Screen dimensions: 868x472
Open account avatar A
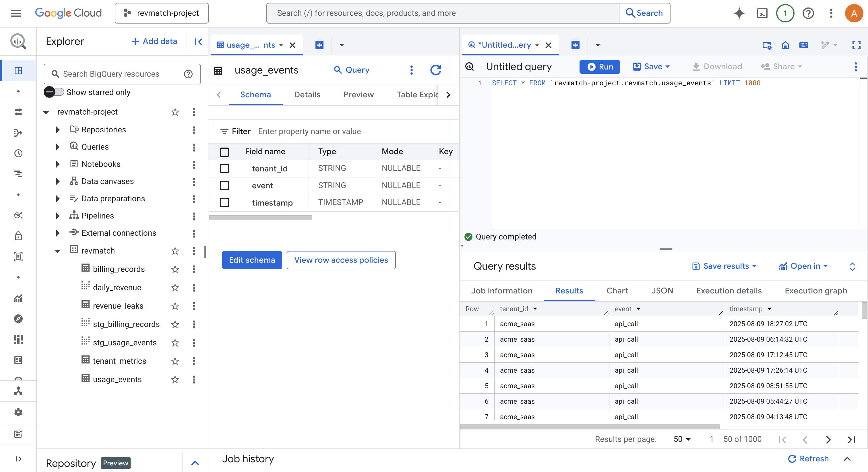click(x=854, y=13)
